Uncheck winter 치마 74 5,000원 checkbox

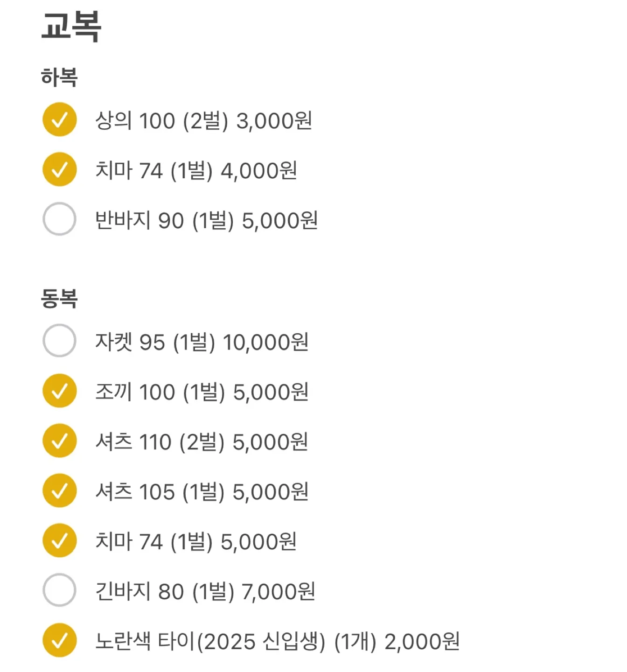pyautogui.click(x=59, y=540)
